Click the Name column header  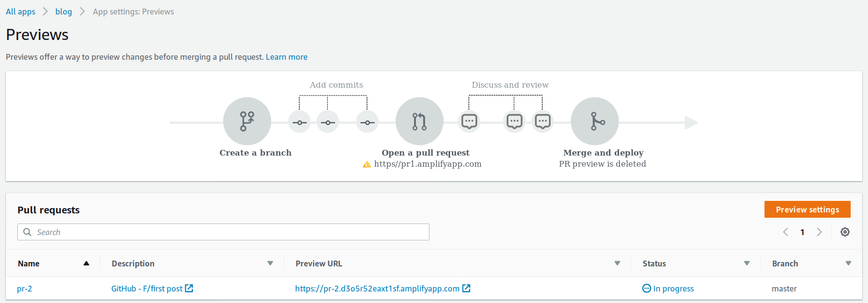[x=29, y=263]
